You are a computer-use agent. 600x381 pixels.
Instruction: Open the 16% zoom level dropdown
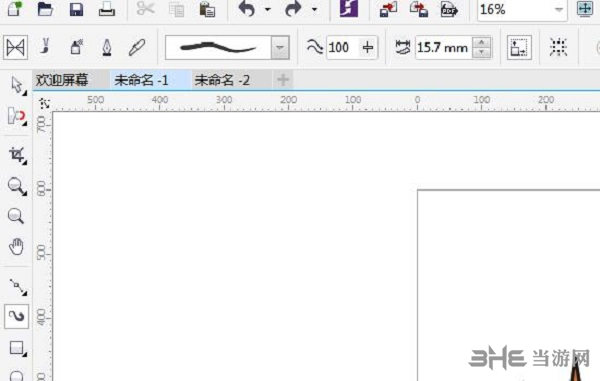[559, 10]
